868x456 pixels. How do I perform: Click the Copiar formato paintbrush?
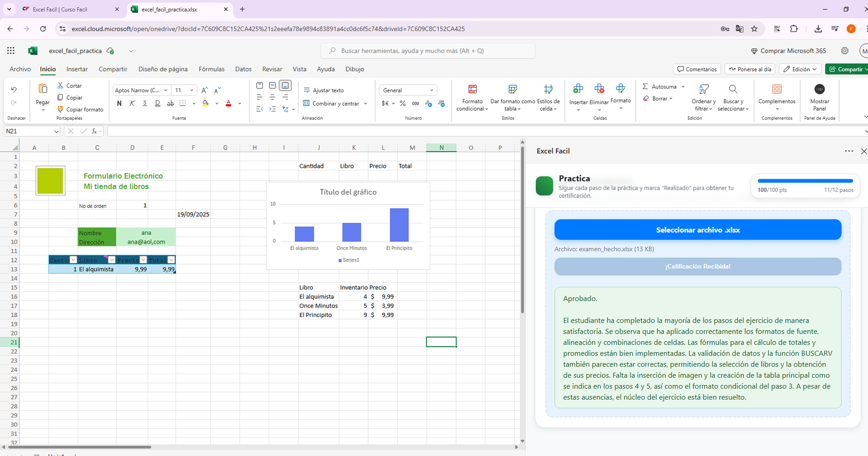61,109
